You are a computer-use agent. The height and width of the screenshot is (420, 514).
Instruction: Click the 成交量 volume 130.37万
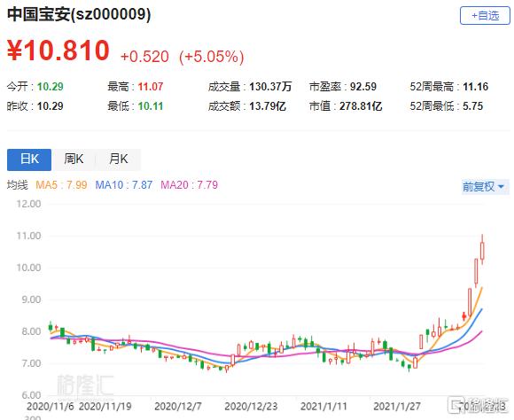270,87
